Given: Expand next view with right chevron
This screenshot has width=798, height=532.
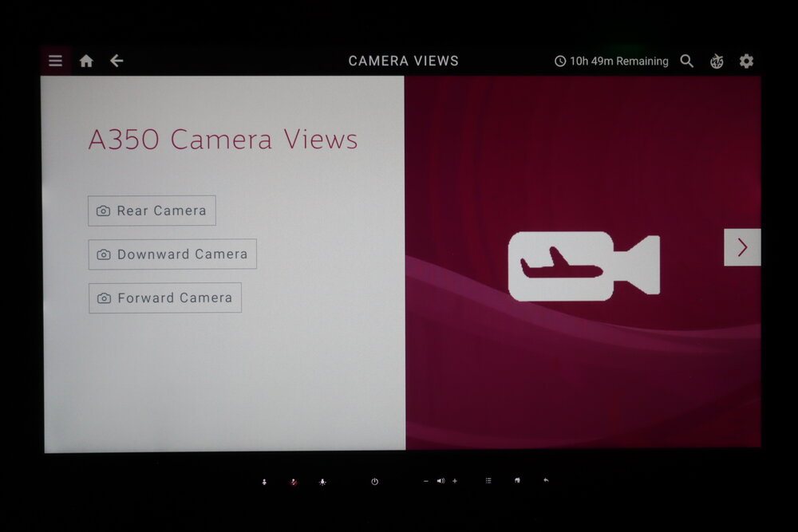Looking at the screenshot, I should click(742, 247).
